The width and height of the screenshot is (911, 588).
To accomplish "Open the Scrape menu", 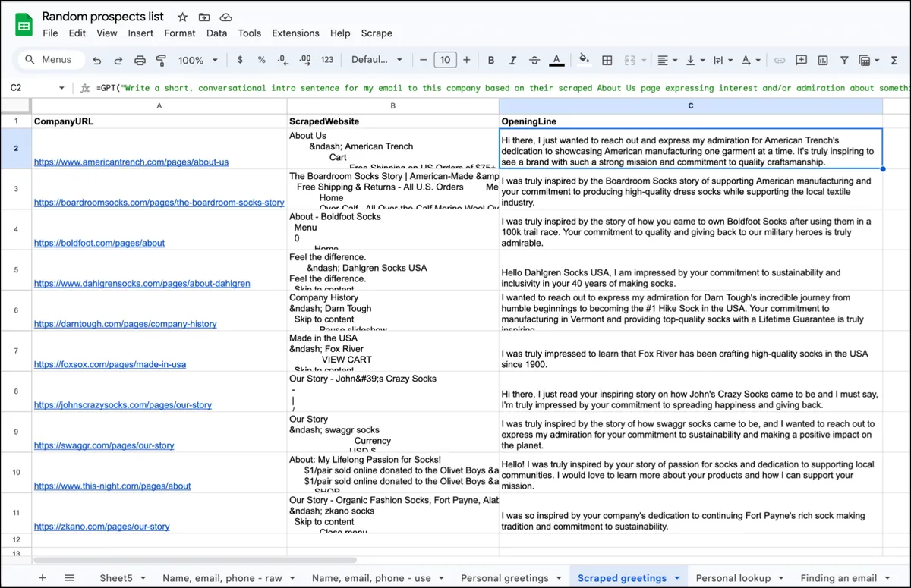I will coord(377,33).
